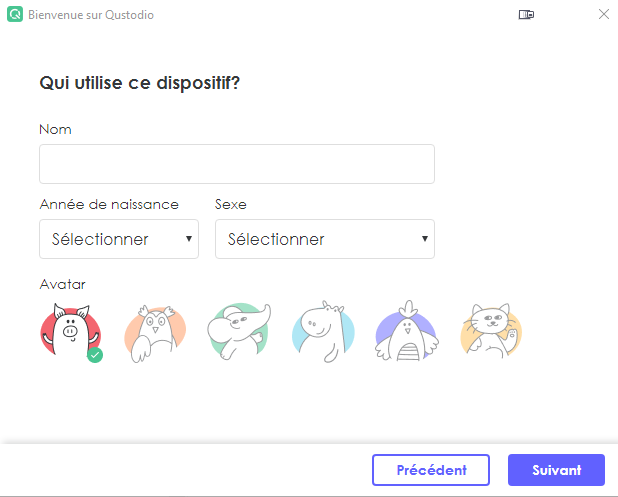Click the Avatar section label

(63, 284)
